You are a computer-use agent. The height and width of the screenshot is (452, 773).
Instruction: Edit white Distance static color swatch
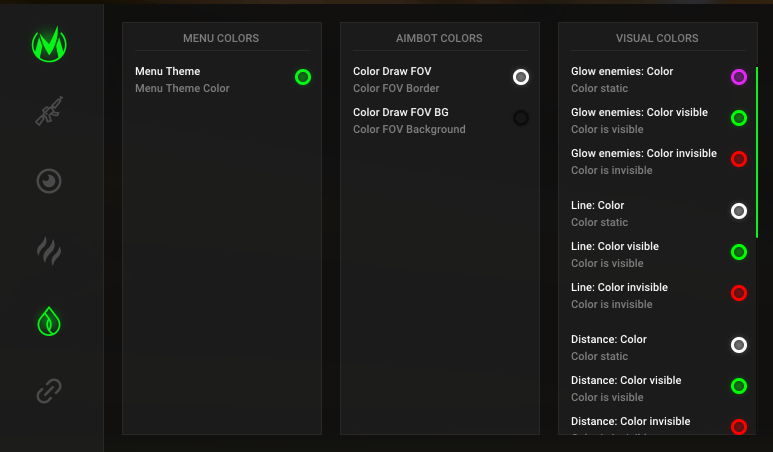coord(739,345)
